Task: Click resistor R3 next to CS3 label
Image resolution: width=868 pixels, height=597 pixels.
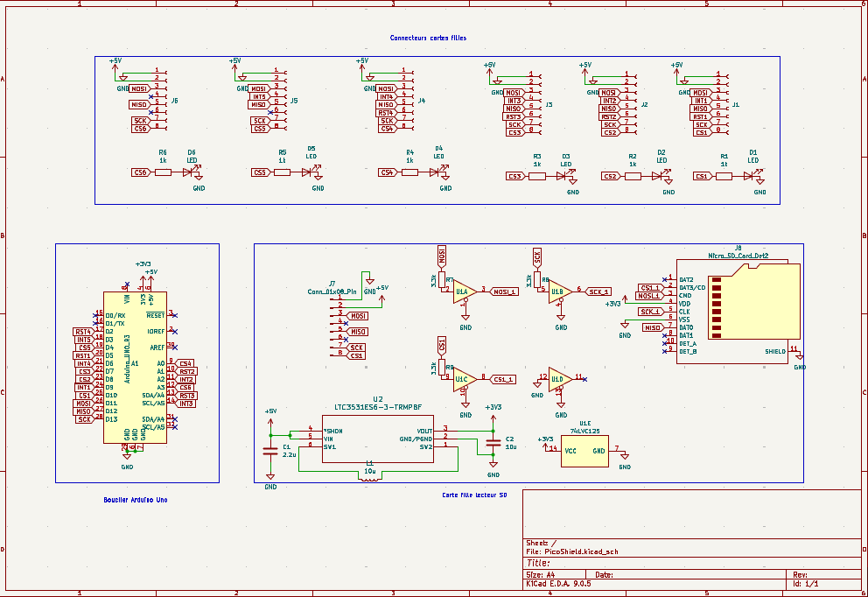Action: pos(537,176)
